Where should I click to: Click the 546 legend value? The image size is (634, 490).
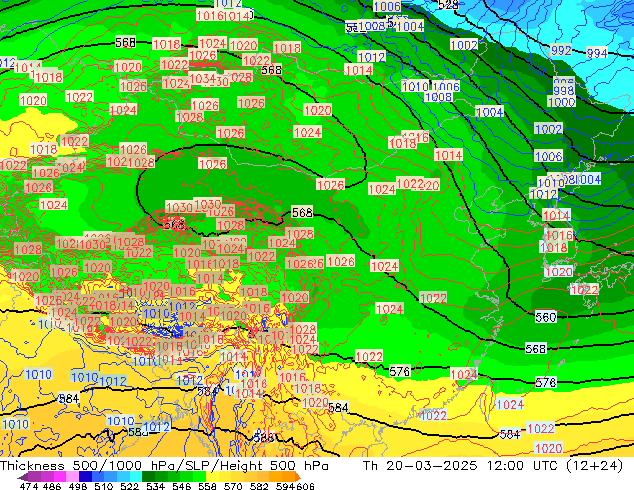click(x=182, y=486)
